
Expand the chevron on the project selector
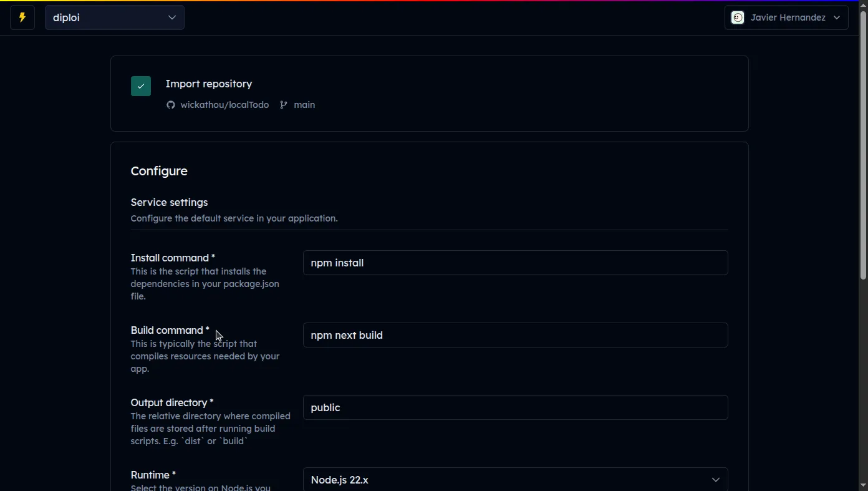click(171, 17)
